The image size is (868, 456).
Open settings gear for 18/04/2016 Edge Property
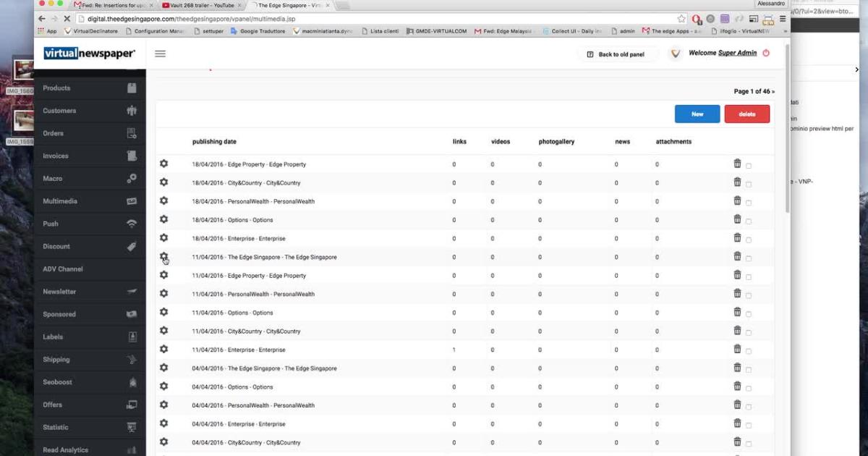(x=163, y=164)
